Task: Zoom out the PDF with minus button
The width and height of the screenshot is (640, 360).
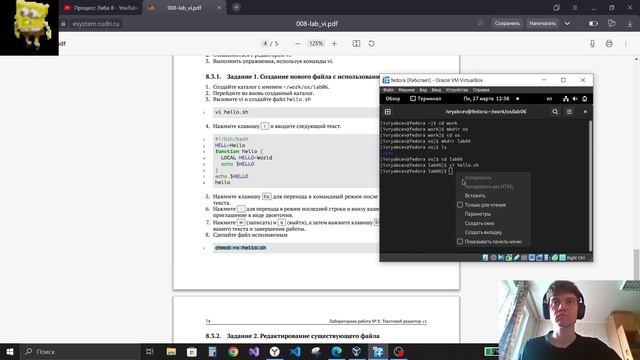Action: (298, 43)
